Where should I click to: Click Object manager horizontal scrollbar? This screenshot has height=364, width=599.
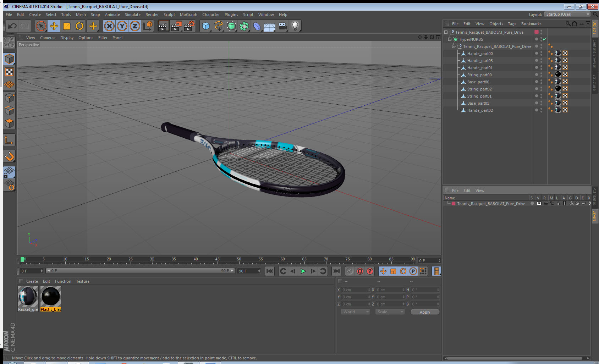(515, 358)
